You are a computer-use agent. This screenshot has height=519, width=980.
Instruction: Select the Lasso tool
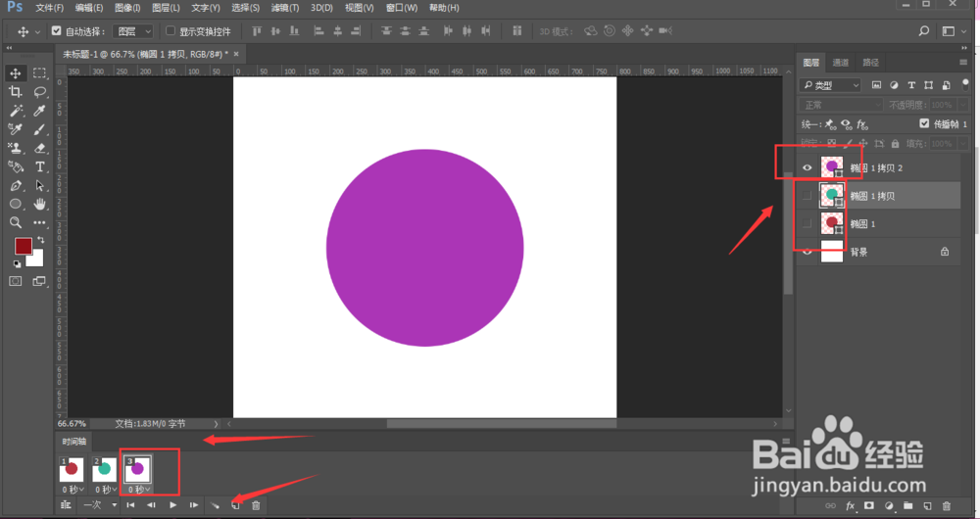39,92
